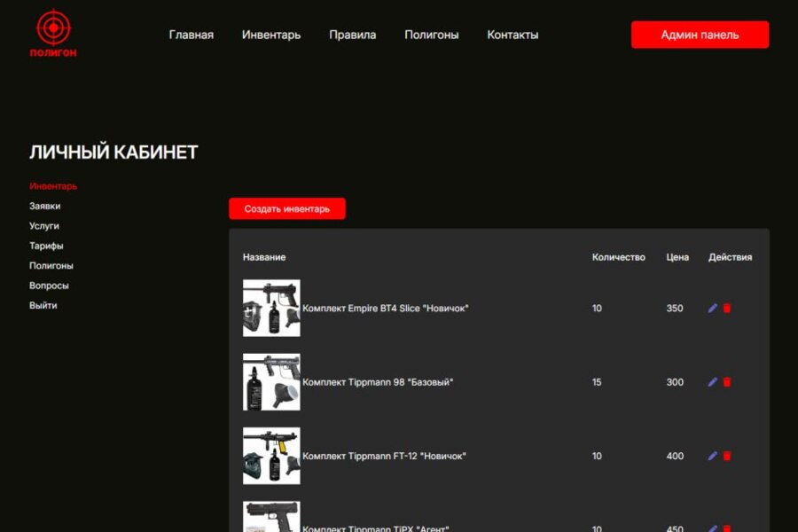This screenshot has height=532, width=798.
Task: Select the name Комплект Empire BT4 Slice "Новичок"
Action: [386, 308]
